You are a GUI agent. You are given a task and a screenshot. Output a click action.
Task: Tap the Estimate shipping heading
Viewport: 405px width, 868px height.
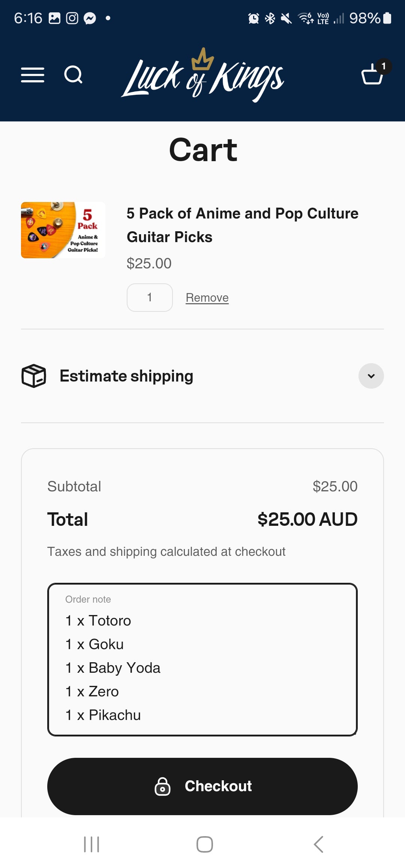[x=126, y=376]
